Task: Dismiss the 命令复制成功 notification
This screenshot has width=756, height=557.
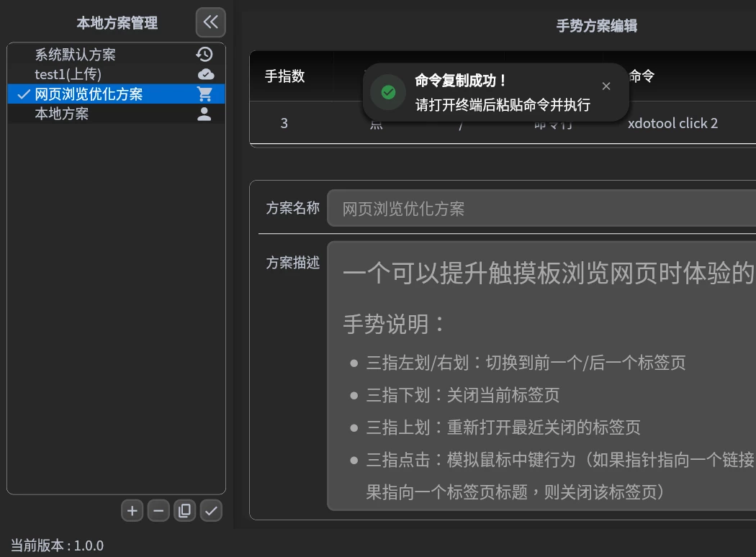Action: pos(606,86)
